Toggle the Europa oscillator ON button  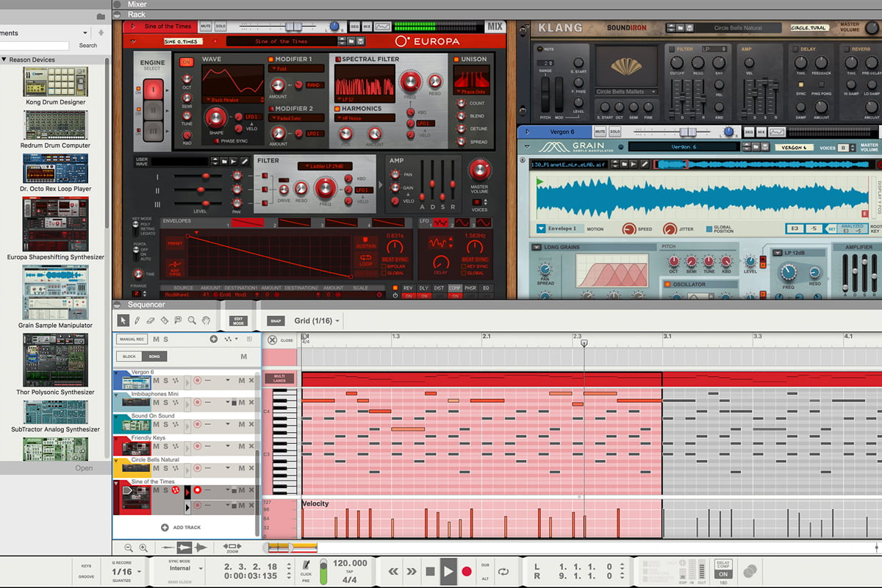point(186,62)
